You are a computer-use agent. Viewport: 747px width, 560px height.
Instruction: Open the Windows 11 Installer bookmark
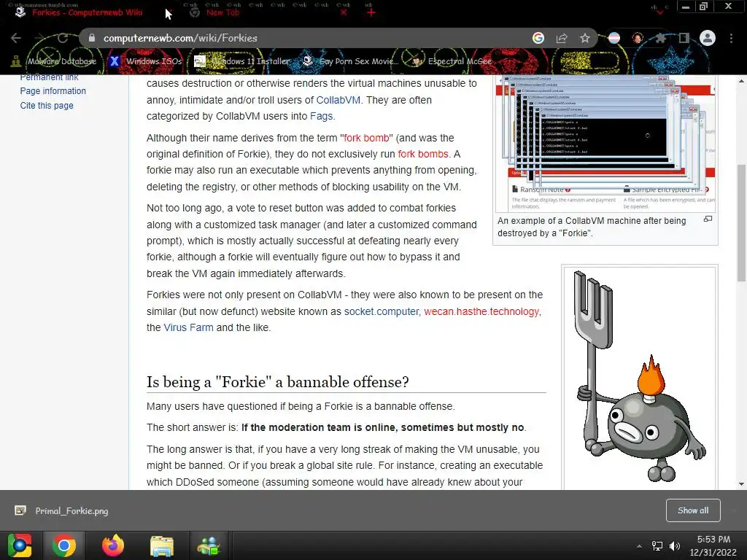(242, 61)
